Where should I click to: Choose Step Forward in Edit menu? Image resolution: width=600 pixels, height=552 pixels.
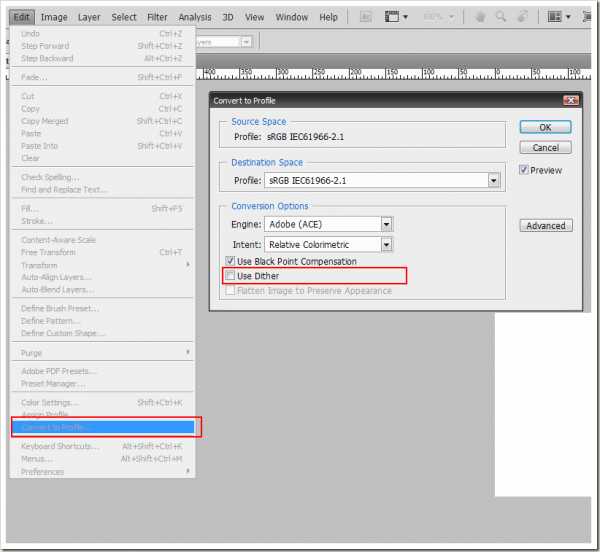[x=103, y=46]
